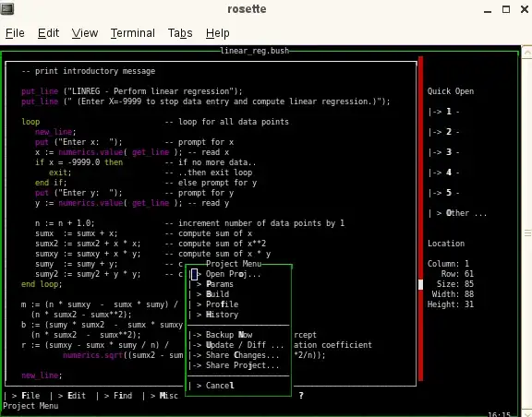Open the Help menu
This screenshot has width=532, height=417.
(217, 33)
